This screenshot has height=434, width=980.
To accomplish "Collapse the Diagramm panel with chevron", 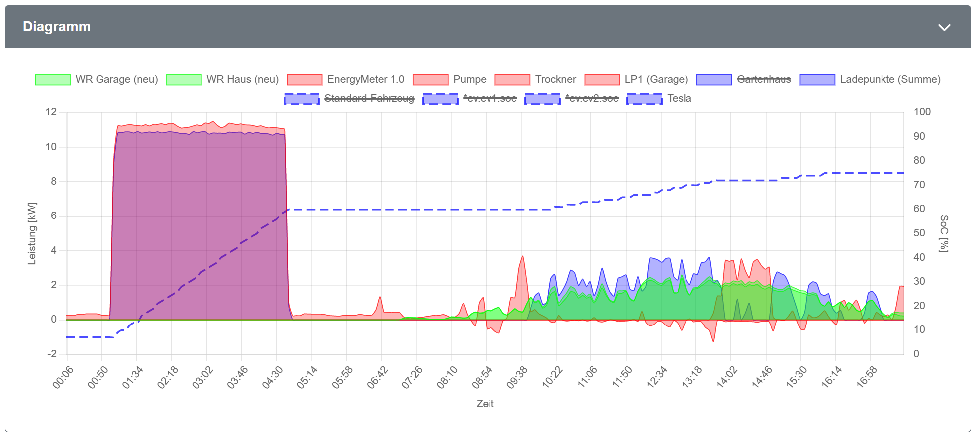I will [x=944, y=27].
